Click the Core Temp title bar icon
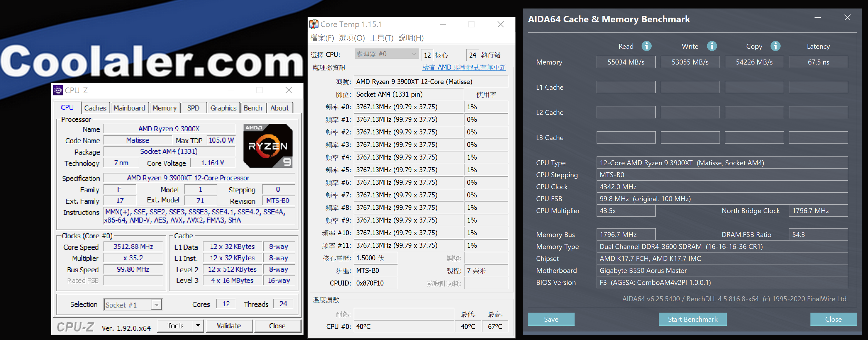Screen dimensions: 868x340 coord(314,24)
